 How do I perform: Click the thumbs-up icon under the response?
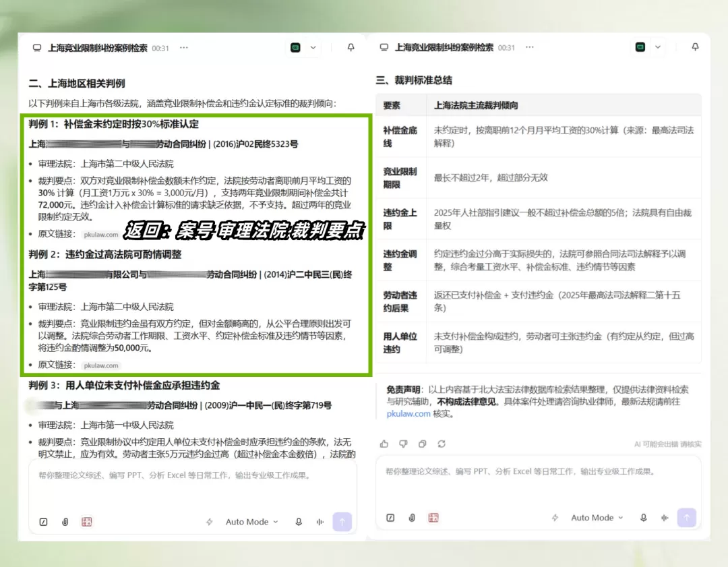point(384,444)
